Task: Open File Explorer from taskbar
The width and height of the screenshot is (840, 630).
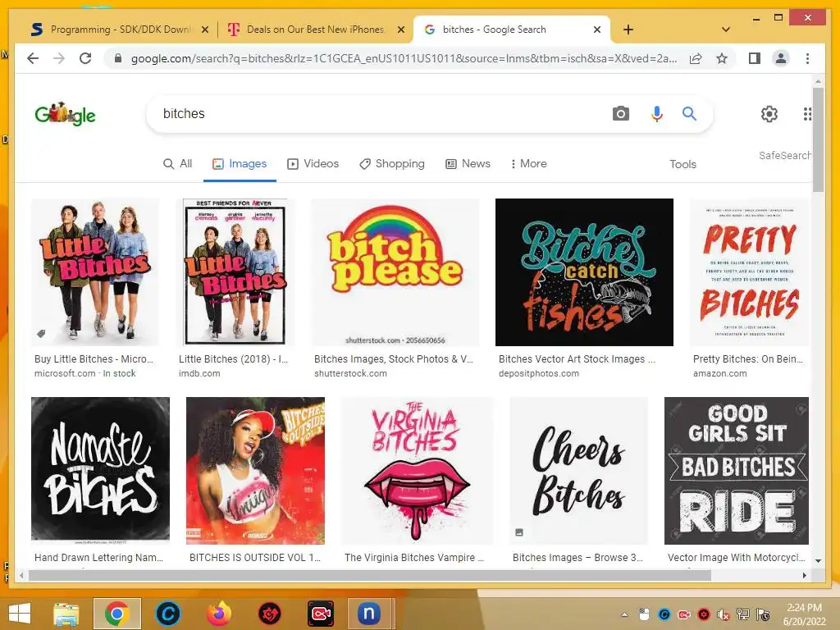Action: coord(66,614)
